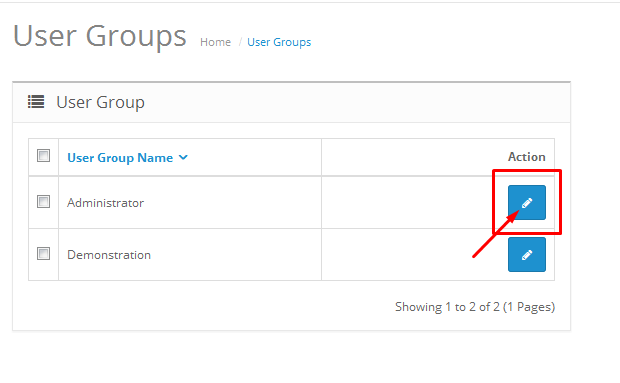Click the slash separator in the breadcrumb

tap(240, 42)
